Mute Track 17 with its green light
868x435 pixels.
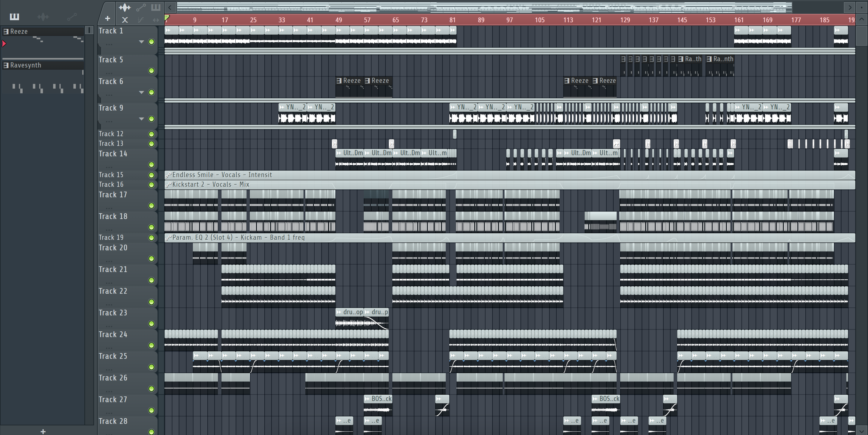click(x=152, y=205)
